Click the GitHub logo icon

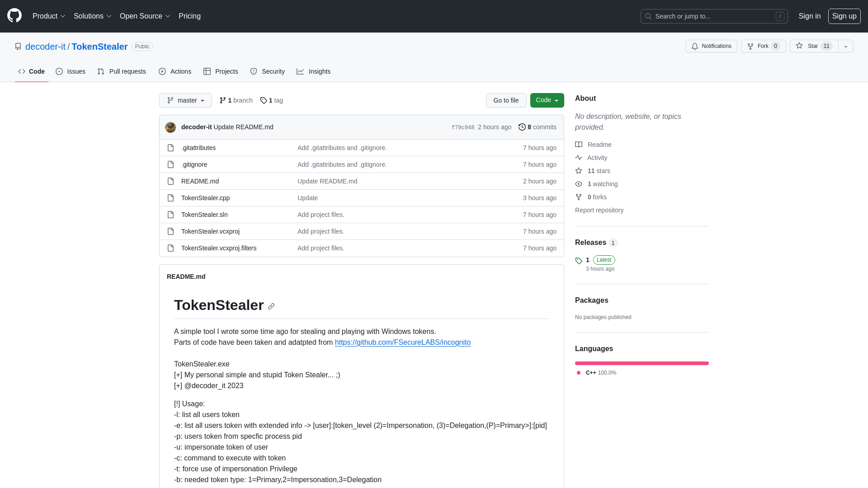[x=14, y=16]
